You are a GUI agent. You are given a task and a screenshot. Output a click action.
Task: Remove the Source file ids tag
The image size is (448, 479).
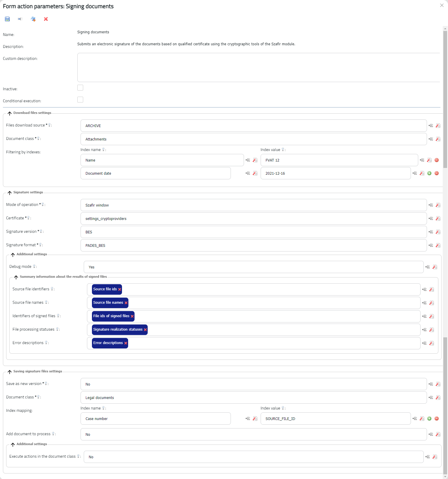point(120,289)
